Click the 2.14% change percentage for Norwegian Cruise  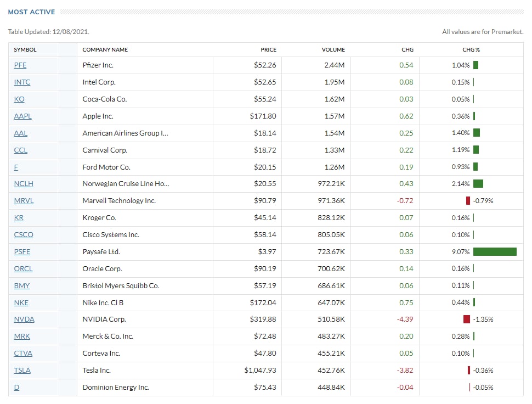pyautogui.click(x=461, y=184)
